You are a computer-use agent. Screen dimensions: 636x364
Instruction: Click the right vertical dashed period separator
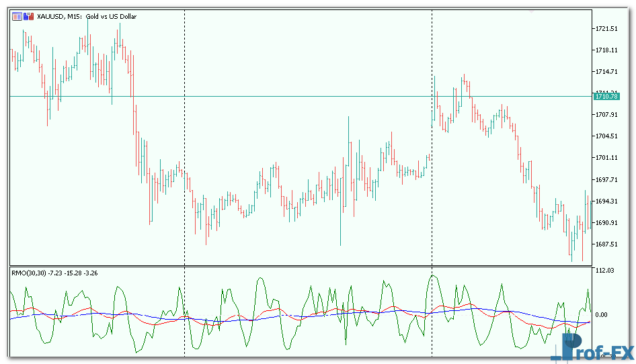coord(432,134)
